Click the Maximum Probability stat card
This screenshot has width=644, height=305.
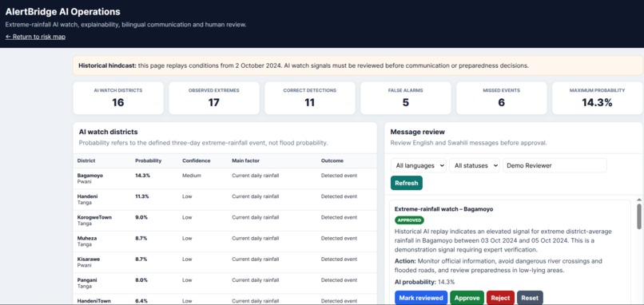point(597,97)
